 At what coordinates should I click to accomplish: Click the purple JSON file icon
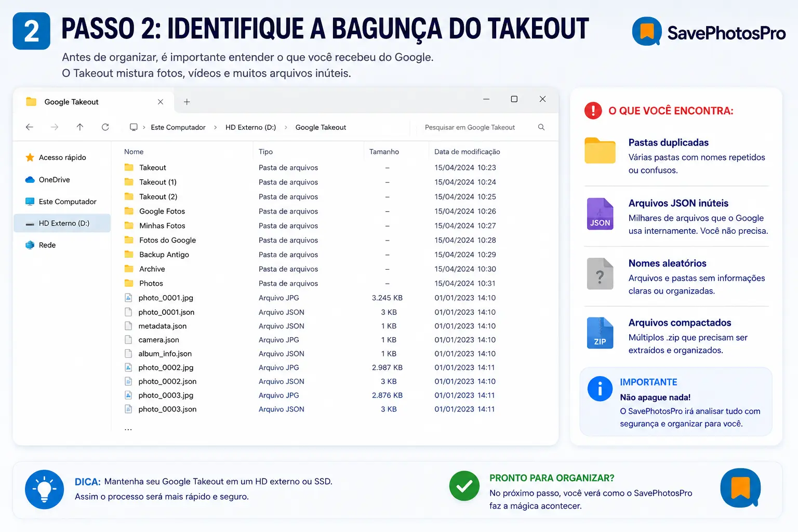pyautogui.click(x=600, y=214)
